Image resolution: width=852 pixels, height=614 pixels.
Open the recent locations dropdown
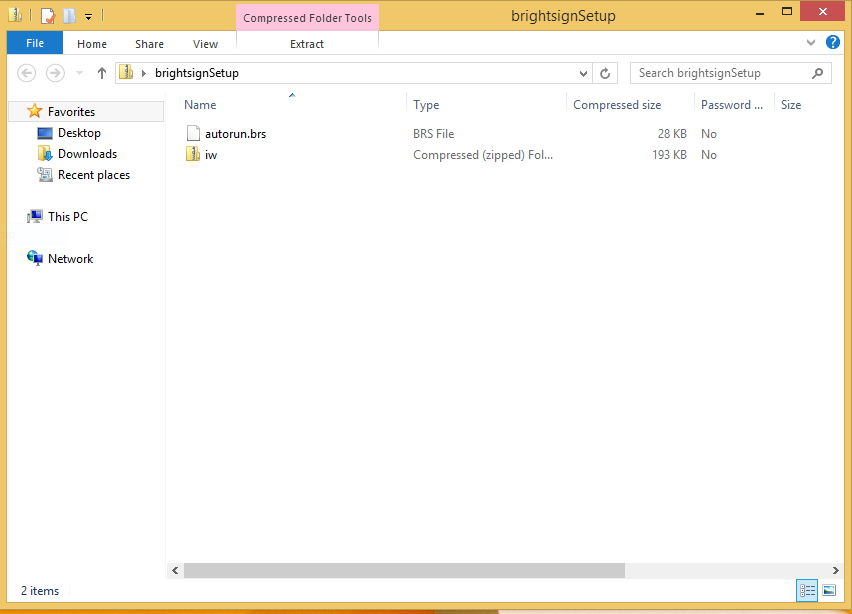point(79,73)
